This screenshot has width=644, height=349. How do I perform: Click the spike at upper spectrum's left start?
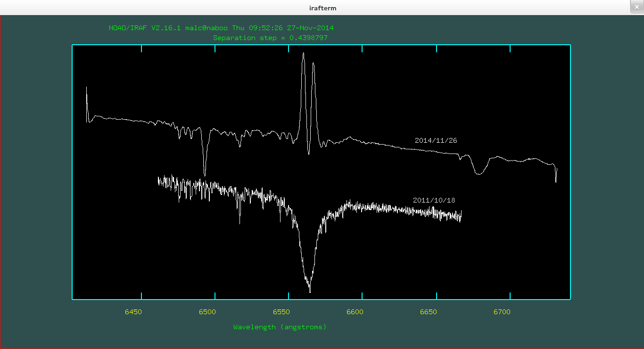tap(87, 89)
